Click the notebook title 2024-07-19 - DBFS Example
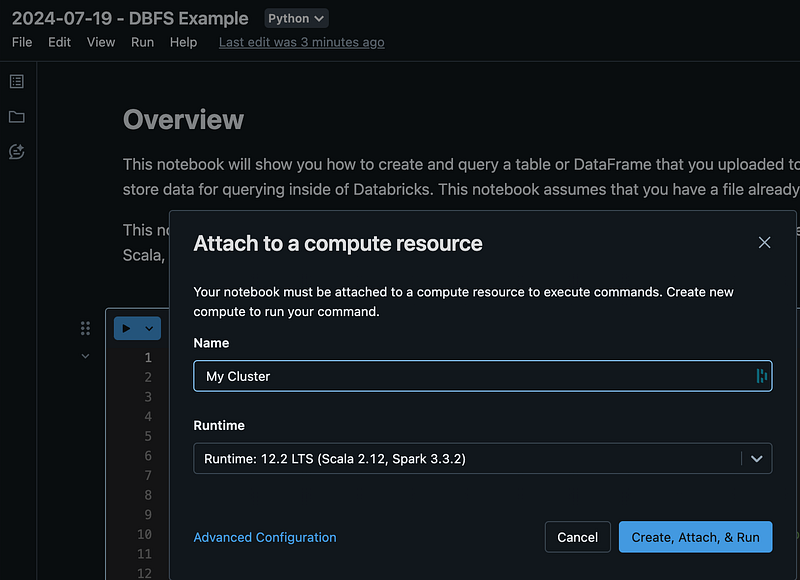Screen dimensions: 800x580 point(130,18)
